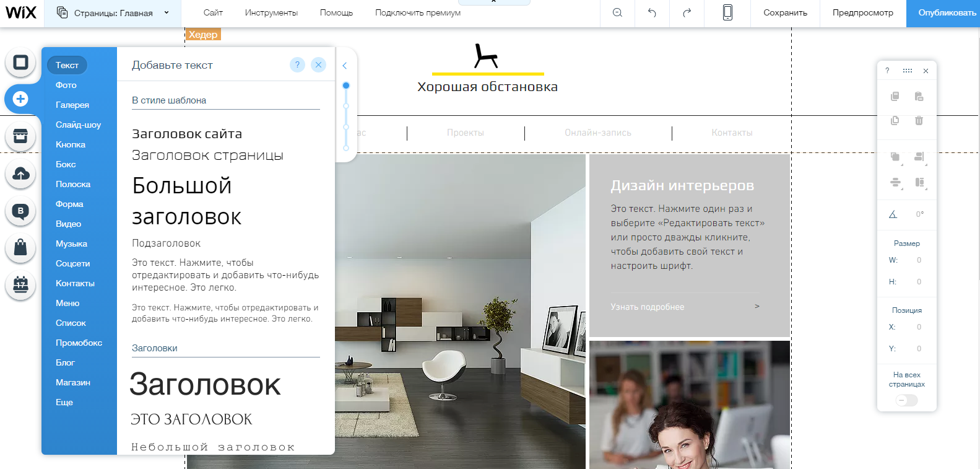The height and width of the screenshot is (469, 980).
Task: Click the Wix logo
Action: pyautogui.click(x=21, y=12)
